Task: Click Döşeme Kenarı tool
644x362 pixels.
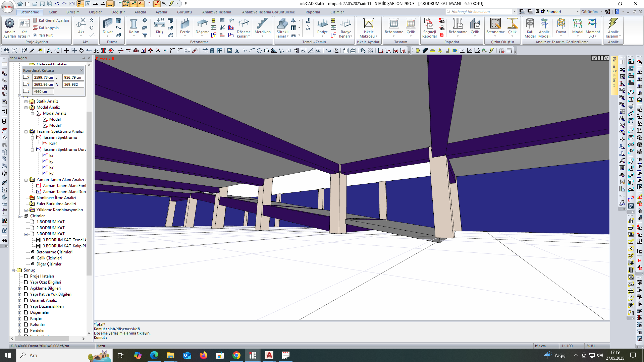Action: tap(244, 28)
